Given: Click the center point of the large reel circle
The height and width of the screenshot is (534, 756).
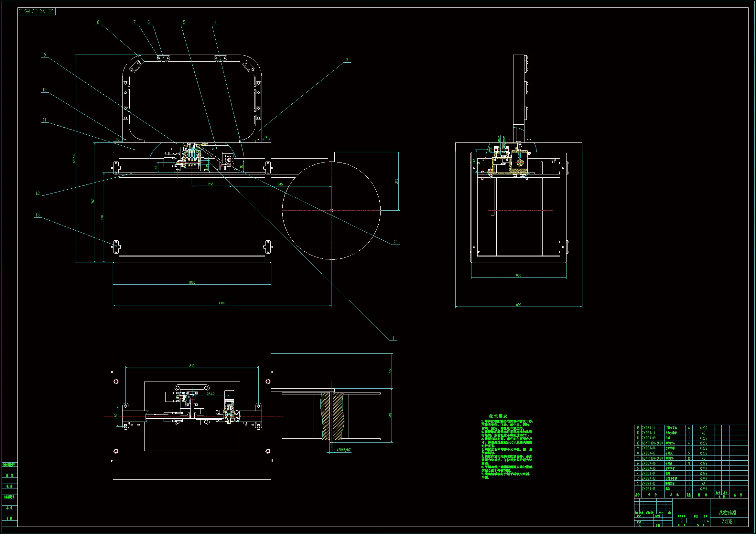Looking at the screenshot, I should (x=331, y=211).
